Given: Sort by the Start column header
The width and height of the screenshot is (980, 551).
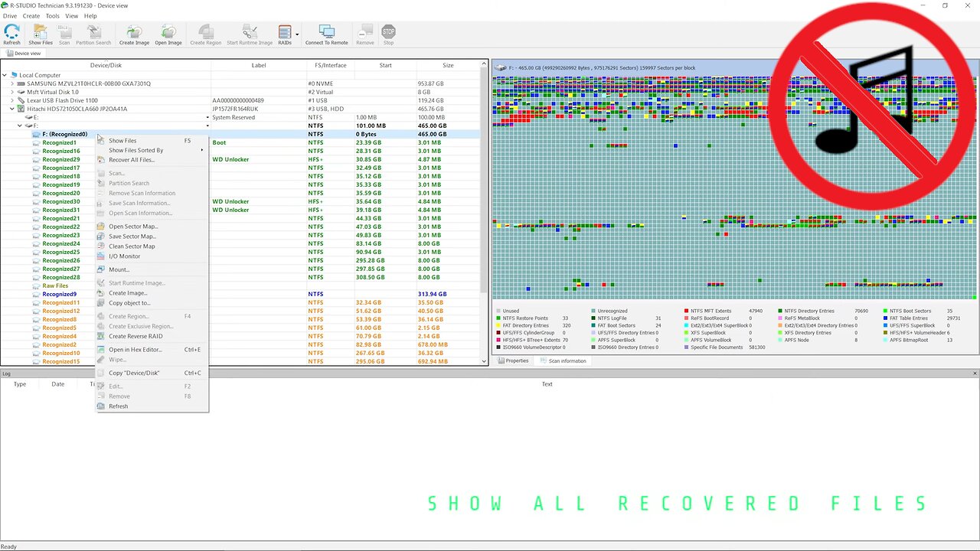Looking at the screenshot, I should pyautogui.click(x=385, y=65).
